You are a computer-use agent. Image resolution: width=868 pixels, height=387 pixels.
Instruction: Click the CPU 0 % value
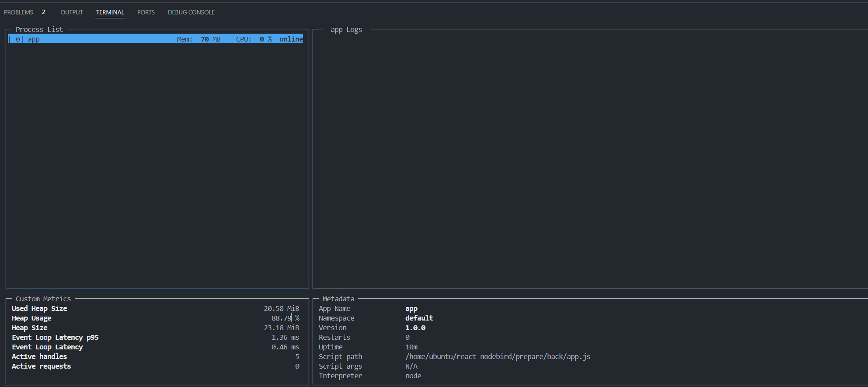(254, 39)
